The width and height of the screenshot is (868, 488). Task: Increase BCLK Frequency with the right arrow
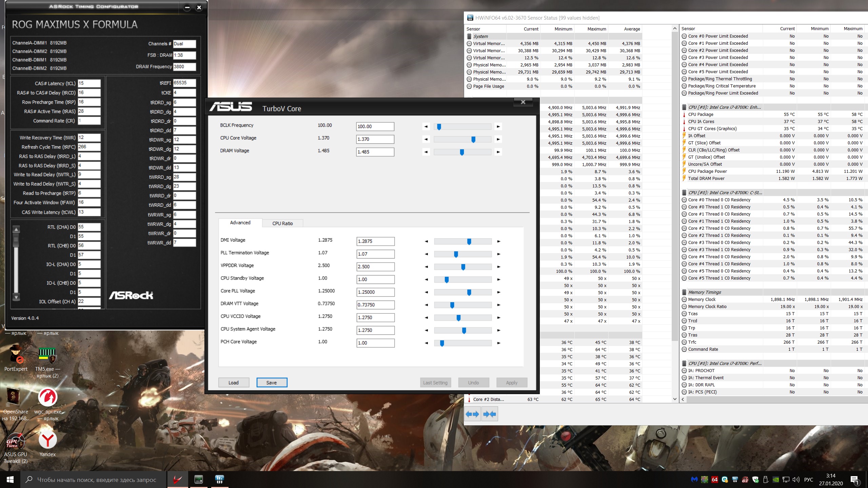(x=498, y=127)
